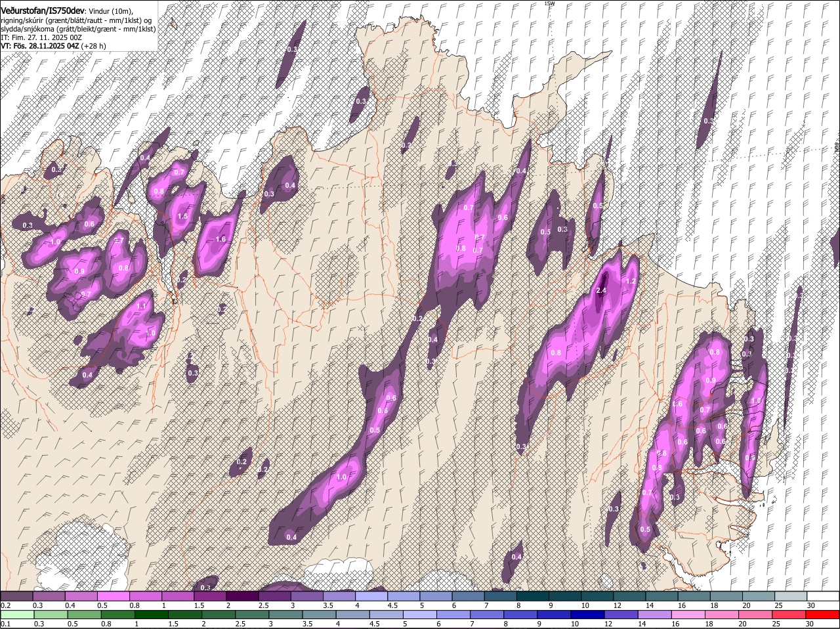Click the deep purple 2–2.5 swatch in purple legend
This screenshot has width=840, height=629.
click(243, 596)
